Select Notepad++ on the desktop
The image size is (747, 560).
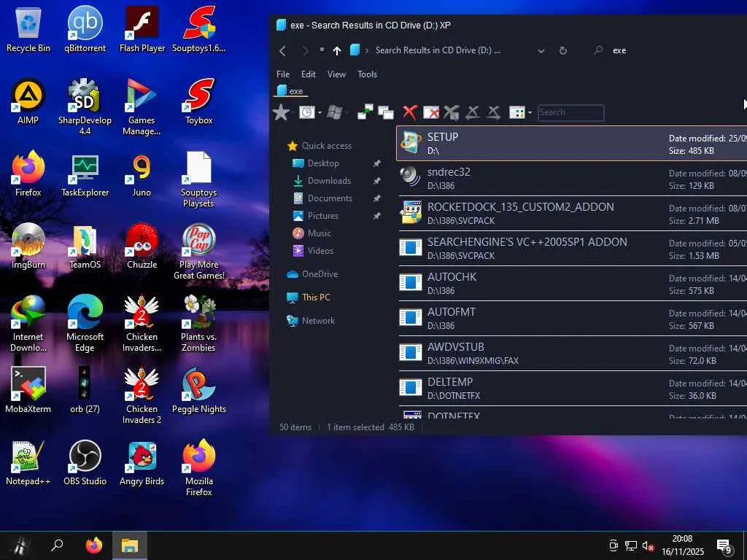(28, 463)
